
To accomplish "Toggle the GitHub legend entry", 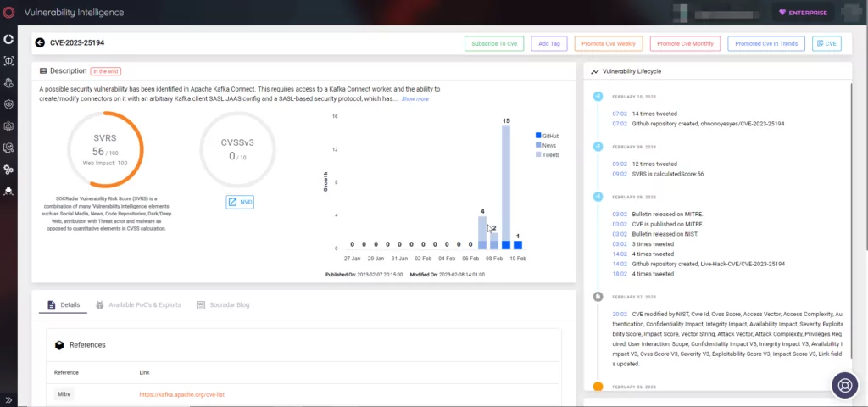I will (547, 136).
